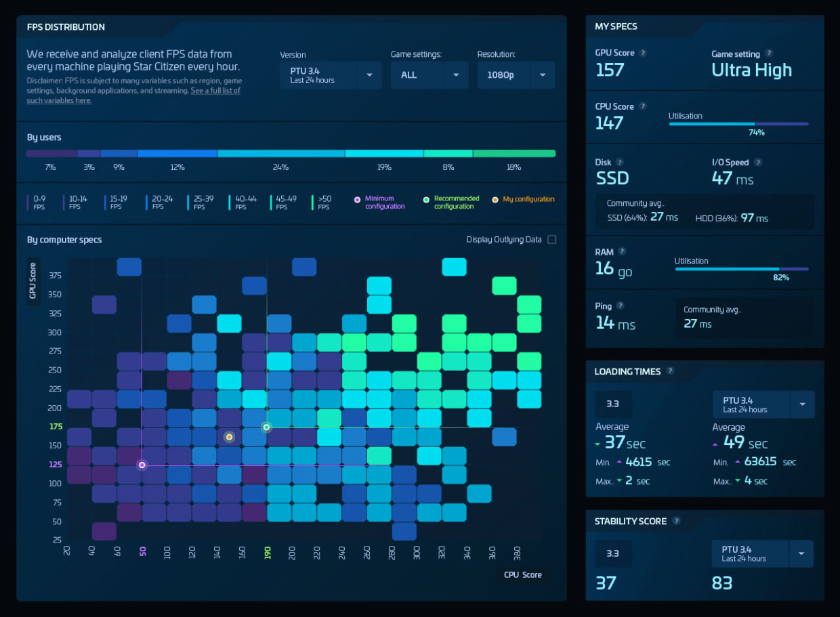Image resolution: width=840 pixels, height=617 pixels.
Task: Select the My configuration marker on the chart
Action: click(x=229, y=437)
